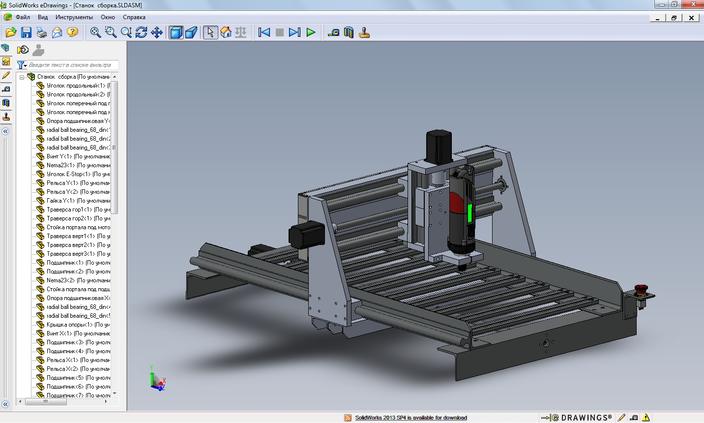Select Уголок продольный<1> in tree

(75, 85)
